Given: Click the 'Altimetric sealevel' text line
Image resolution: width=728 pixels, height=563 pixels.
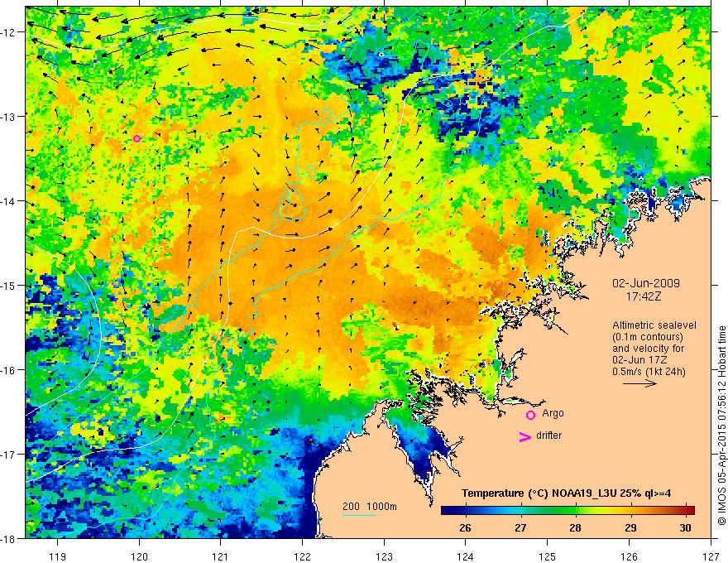Looking at the screenshot, I should coord(654,325).
